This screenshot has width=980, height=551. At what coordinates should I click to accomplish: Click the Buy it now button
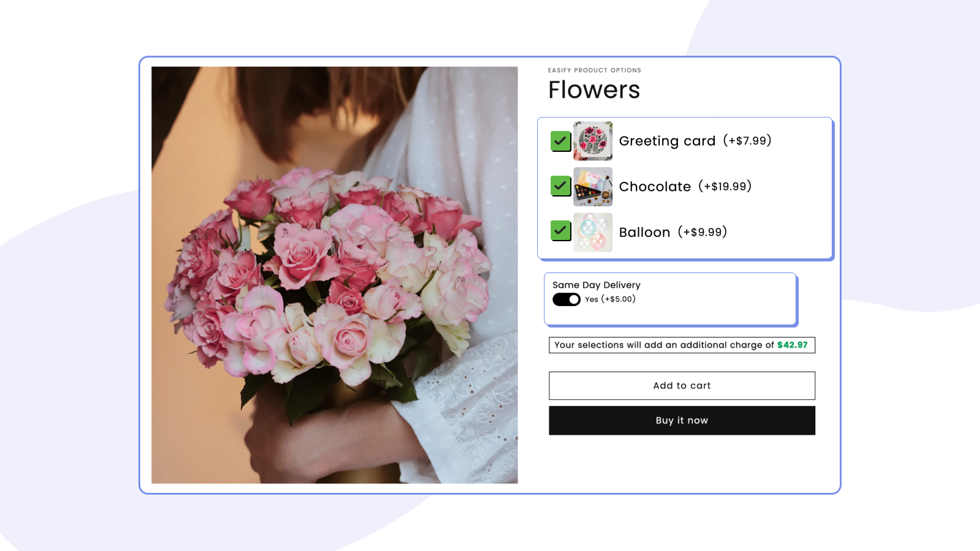[682, 421]
